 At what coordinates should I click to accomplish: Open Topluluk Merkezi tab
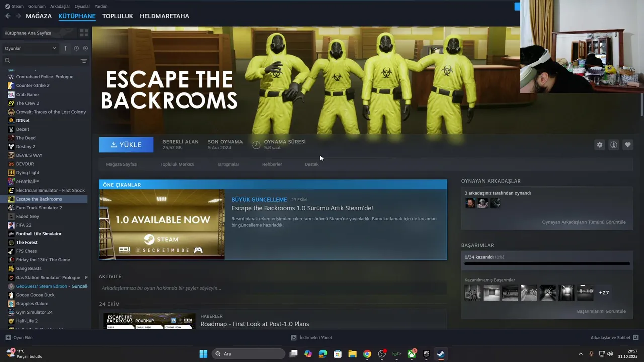(177, 164)
